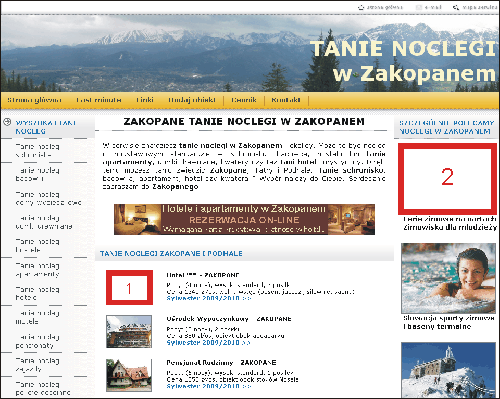The image size is (500, 399).
Task: Open Tanie noclegi pensjonaty sidebar link
Action: click(37, 341)
